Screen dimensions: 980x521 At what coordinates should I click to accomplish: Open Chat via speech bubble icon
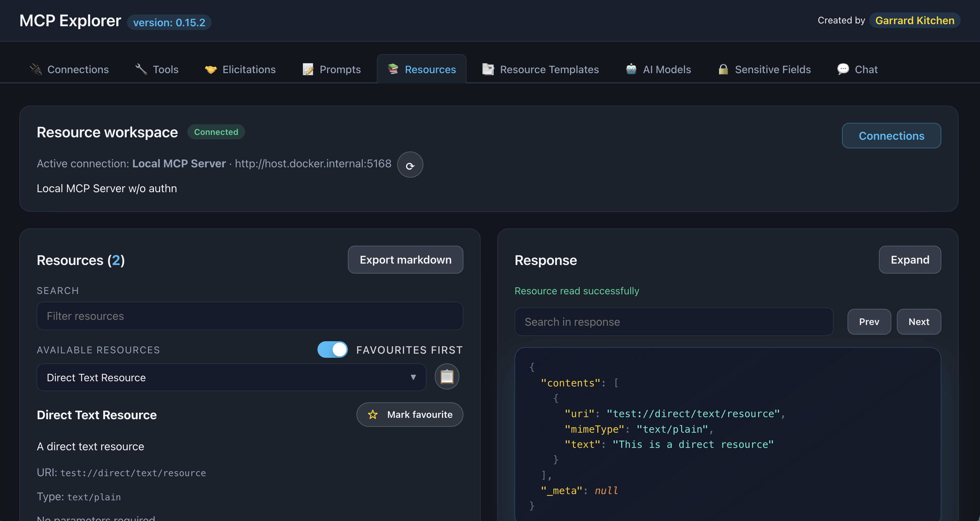(843, 69)
